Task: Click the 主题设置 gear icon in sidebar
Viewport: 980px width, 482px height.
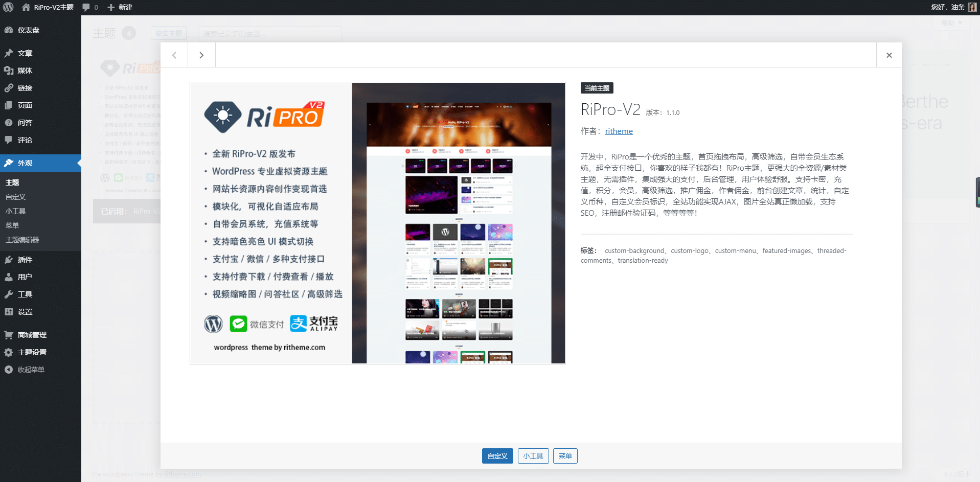Action: click(x=9, y=352)
